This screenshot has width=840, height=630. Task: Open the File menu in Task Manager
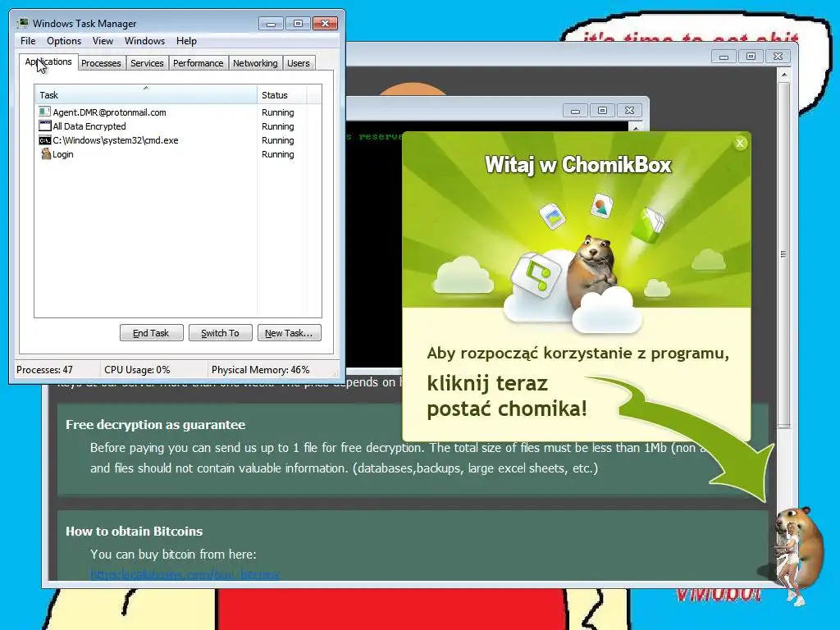28,41
